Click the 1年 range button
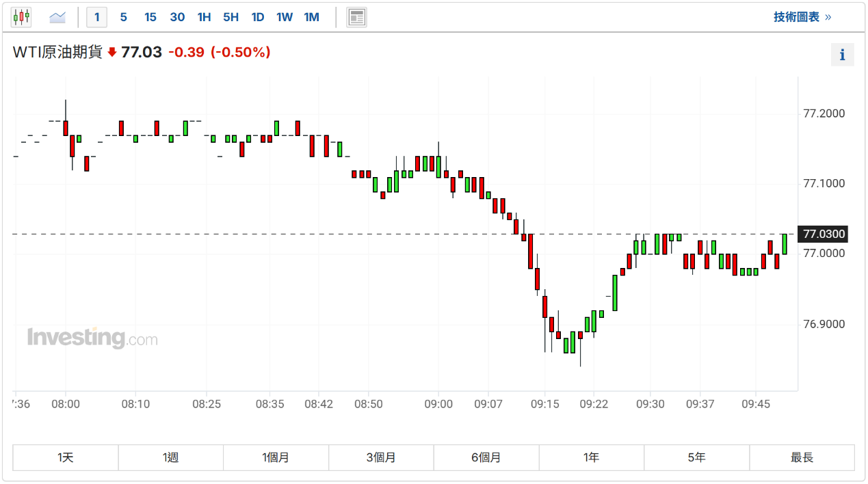The image size is (868, 484). [591, 457]
